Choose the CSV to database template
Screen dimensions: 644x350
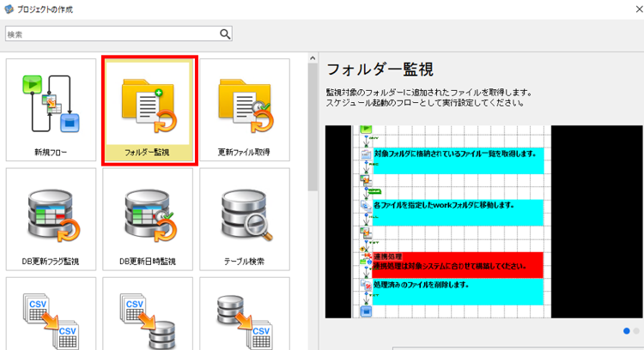(148, 313)
